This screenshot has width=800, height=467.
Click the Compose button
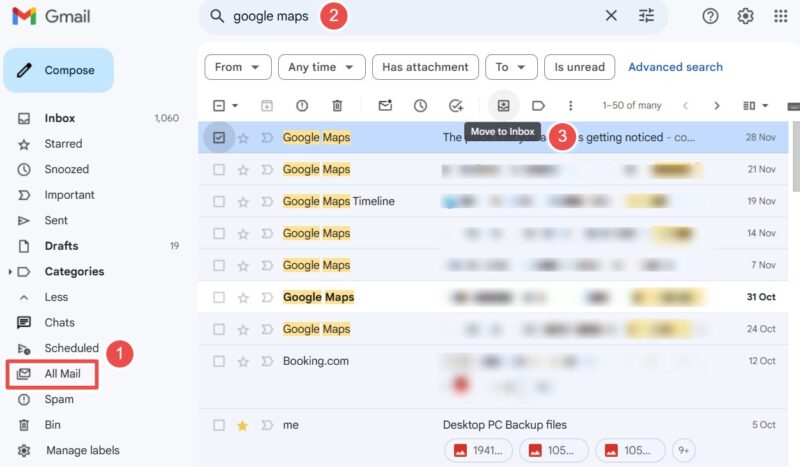59,70
